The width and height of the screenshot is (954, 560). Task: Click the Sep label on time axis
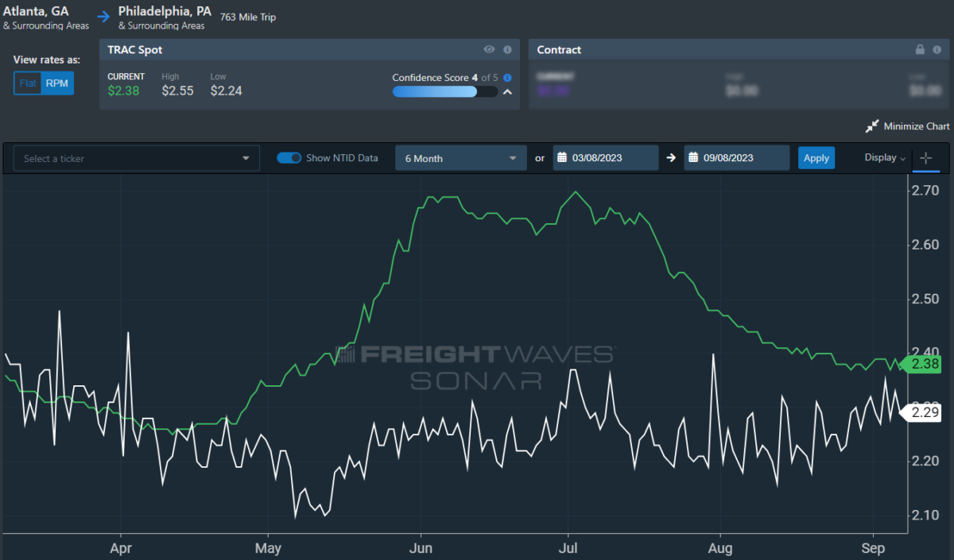873,548
